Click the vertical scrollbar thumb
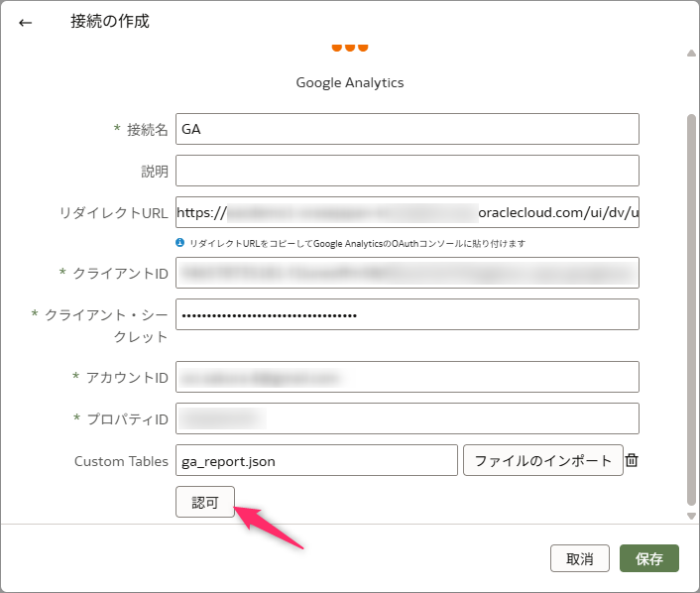 pyautogui.click(x=691, y=310)
